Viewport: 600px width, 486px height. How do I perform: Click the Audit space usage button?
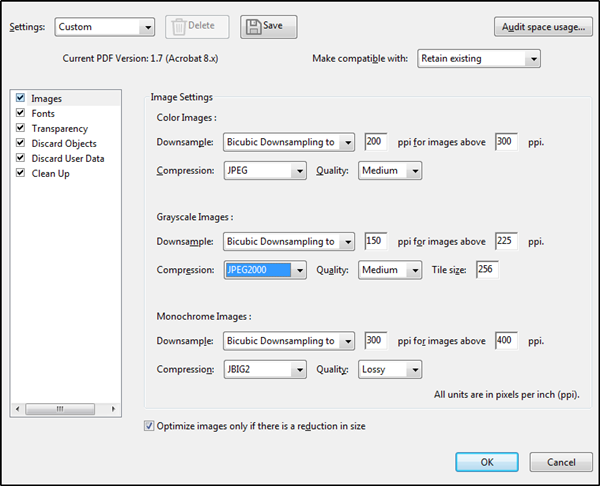(543, 27)
